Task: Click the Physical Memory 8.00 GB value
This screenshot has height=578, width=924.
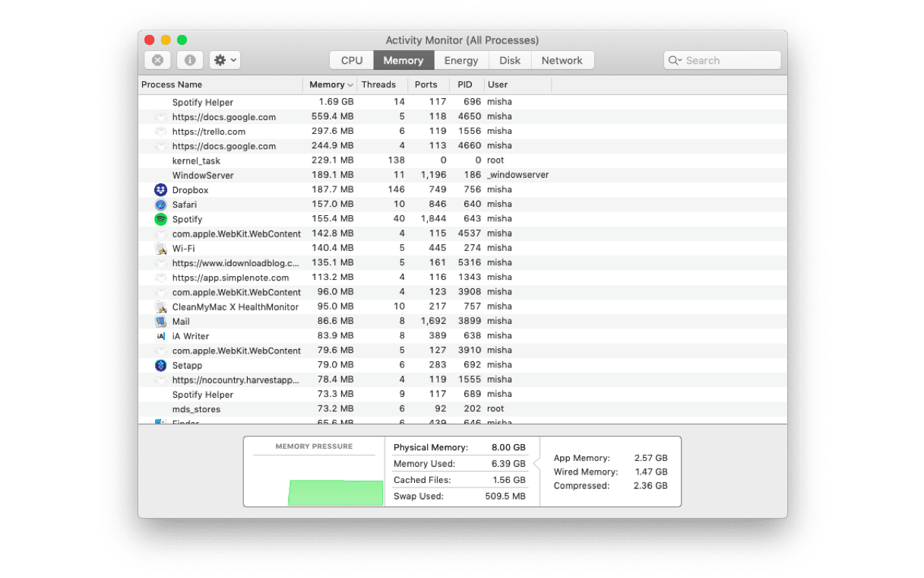Action: [508, 447]
